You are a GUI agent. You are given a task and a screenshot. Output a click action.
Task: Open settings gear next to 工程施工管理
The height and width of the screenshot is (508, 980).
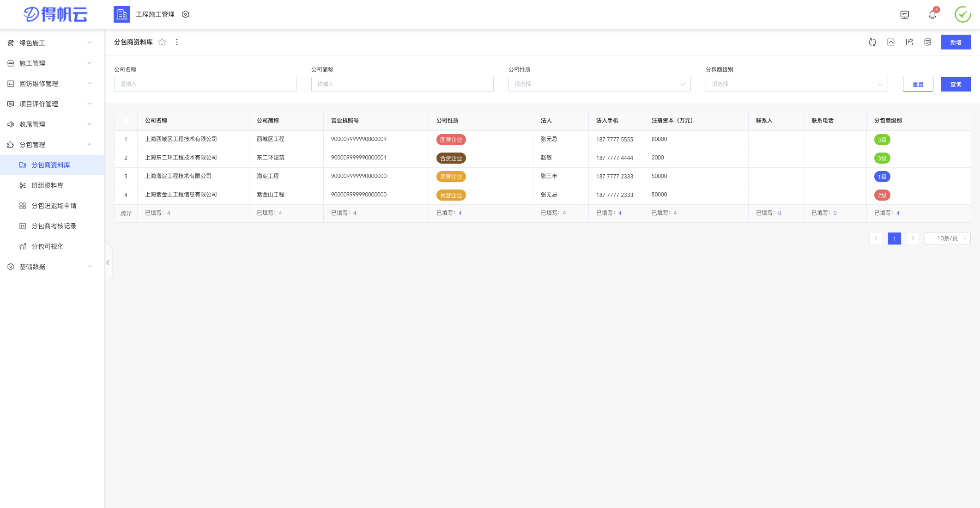[186, 14]
